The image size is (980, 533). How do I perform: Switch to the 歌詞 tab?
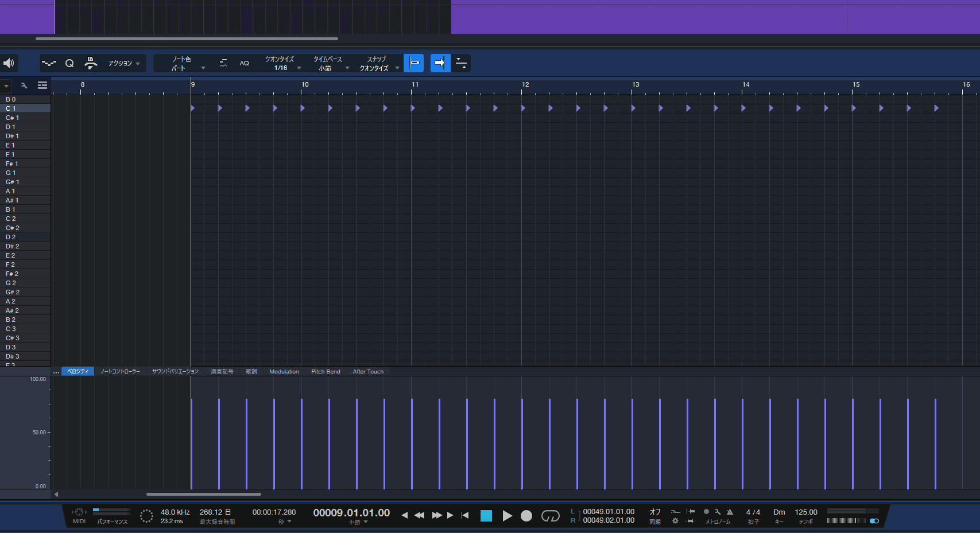click(x=251, y=372)
